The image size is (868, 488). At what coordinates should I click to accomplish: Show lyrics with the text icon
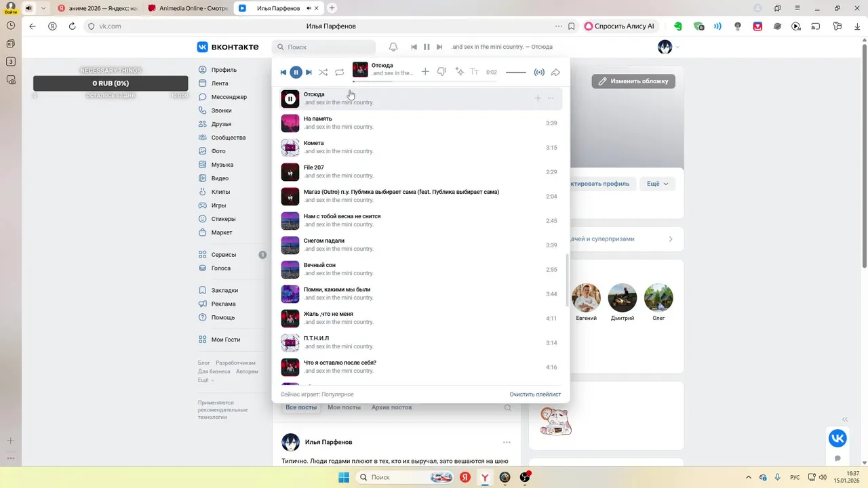point(474,72)
